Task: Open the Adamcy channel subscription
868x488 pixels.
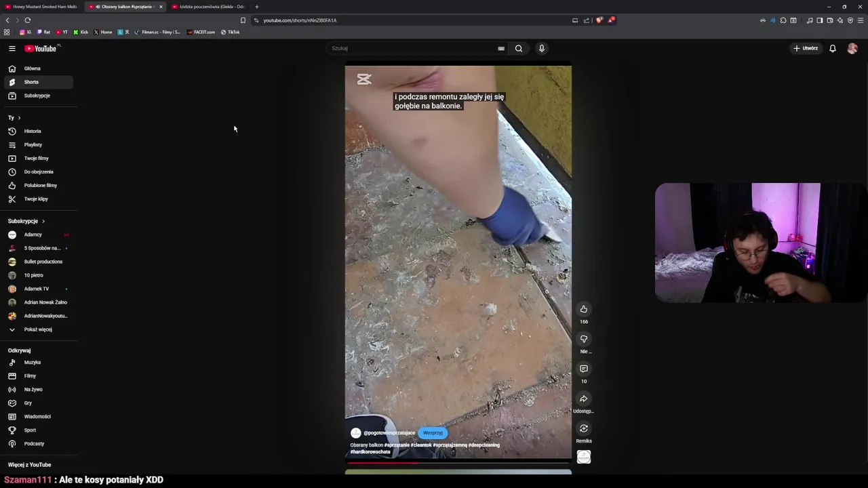Action: 39,235
